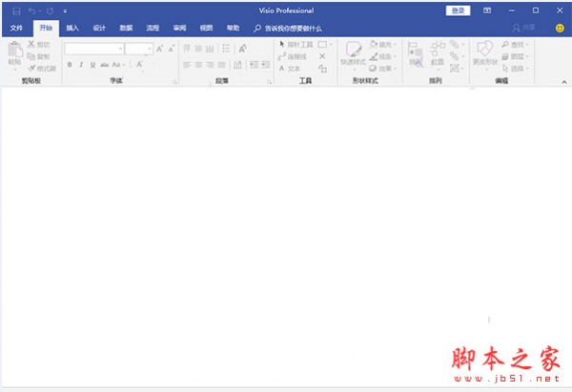Click the text direction icon
The height and width of the screenshot is (392, 572).
(x=237, y=65)
